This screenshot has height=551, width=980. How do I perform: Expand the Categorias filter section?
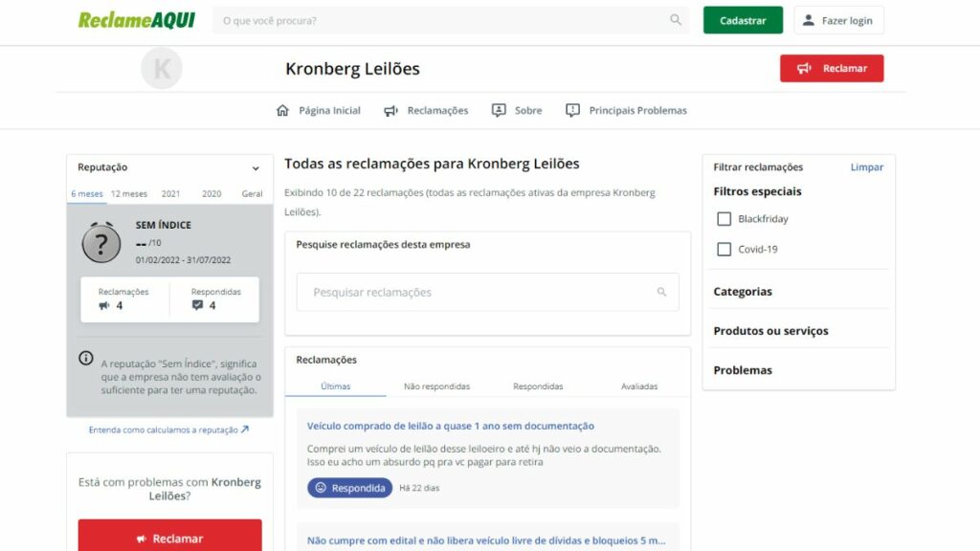[x=743, y=292]
